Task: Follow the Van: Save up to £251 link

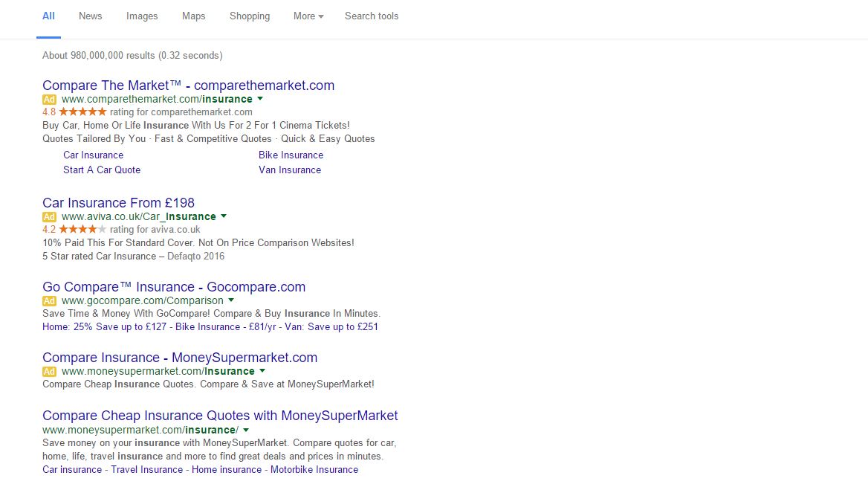Action: click(x=331, y=326)
